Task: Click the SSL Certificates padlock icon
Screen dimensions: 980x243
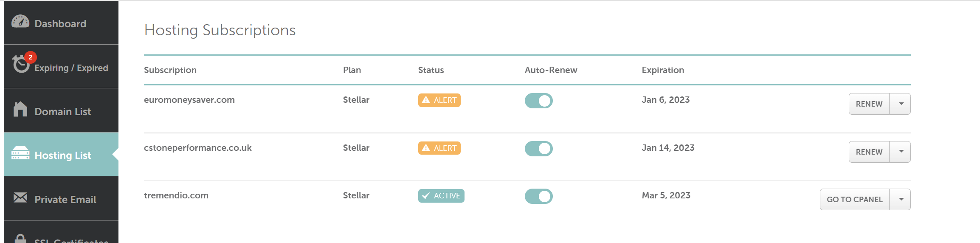Action: [x=20, y=238]
